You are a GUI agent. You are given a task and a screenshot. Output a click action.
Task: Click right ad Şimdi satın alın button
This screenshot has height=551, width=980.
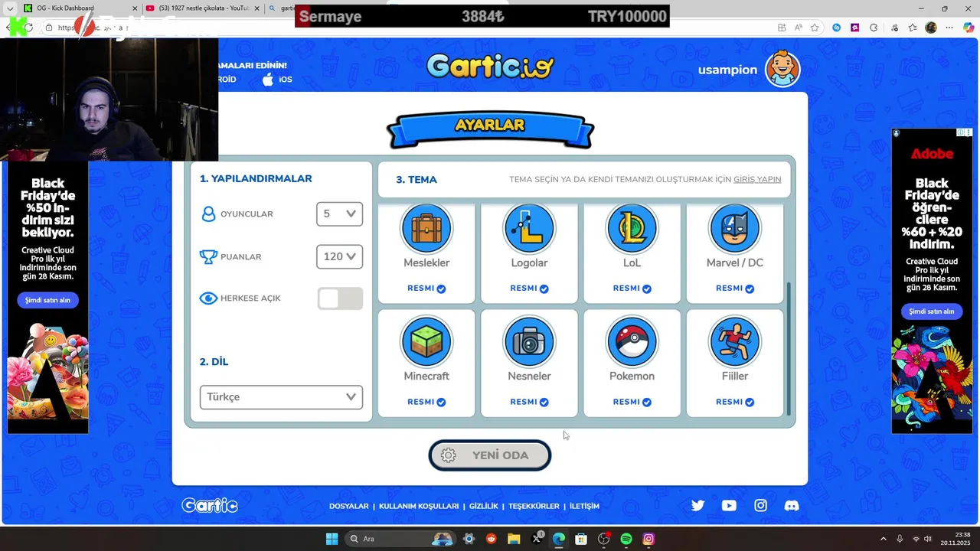(x=932, y=311)
